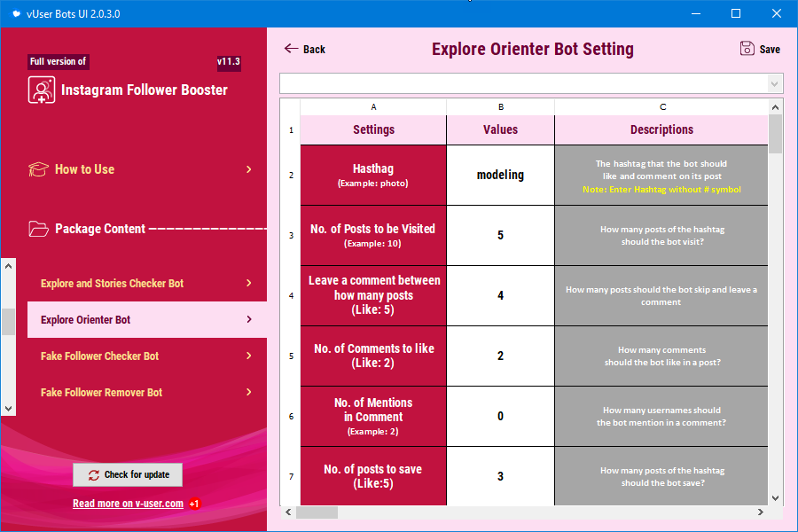Click the Package Content folder icon
Viewport: 798px width, 532px height.
point(38,229)
